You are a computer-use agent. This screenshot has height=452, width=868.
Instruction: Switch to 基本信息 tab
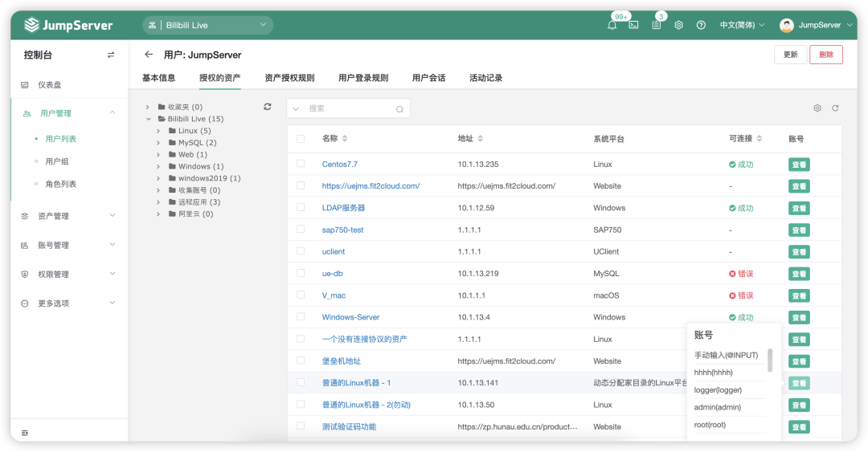tap(159, 78)
